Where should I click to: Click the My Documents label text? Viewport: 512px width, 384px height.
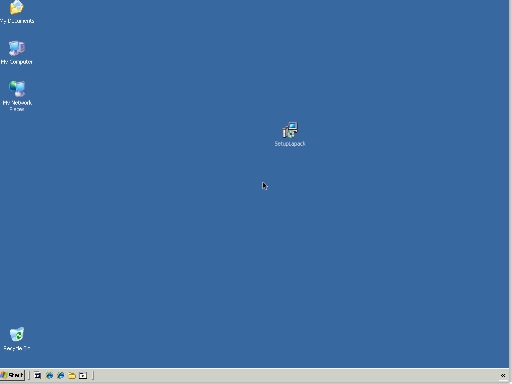tap(17, 21)
